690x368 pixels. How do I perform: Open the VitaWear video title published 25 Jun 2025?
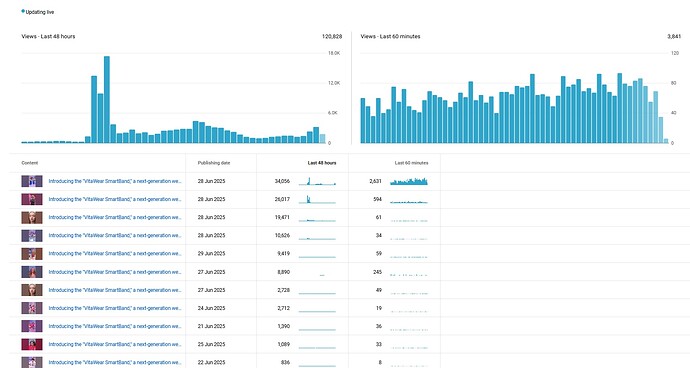coord(115,344)
